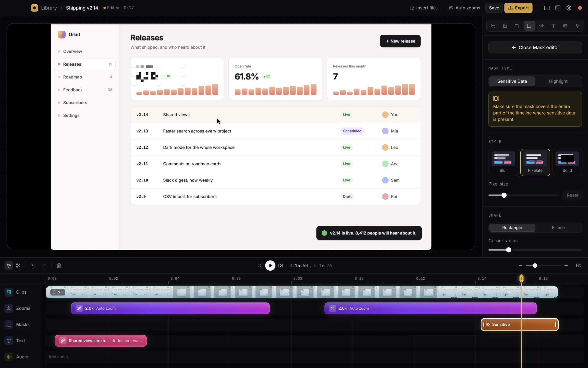Click the Auto zooms button

tap(464, 8)
